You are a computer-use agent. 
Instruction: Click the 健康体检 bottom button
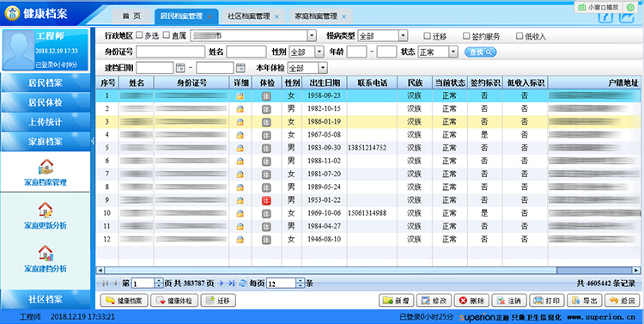(174, 301)
